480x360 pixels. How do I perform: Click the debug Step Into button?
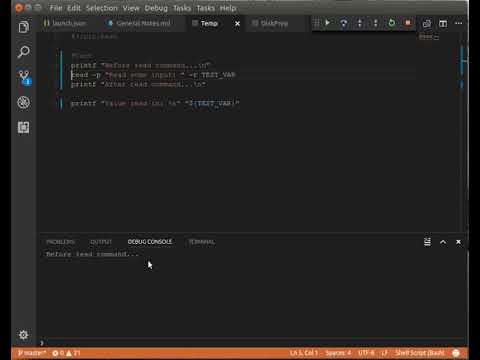click(x=359, y=23)
